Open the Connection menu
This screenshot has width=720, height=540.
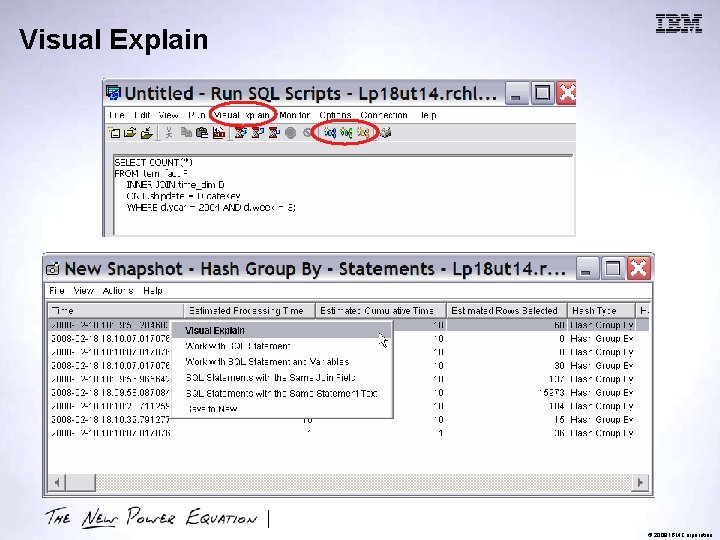[x=384, y=115]
